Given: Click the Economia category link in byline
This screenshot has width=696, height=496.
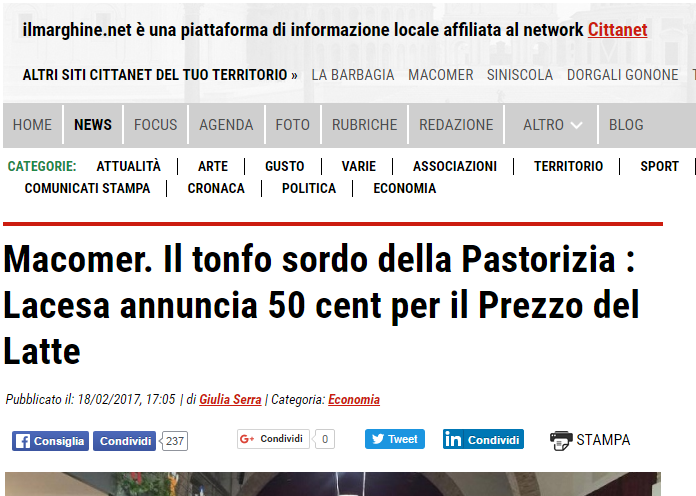Looking at the screenshot, I should pyautogui.click(x=354, y=399).
